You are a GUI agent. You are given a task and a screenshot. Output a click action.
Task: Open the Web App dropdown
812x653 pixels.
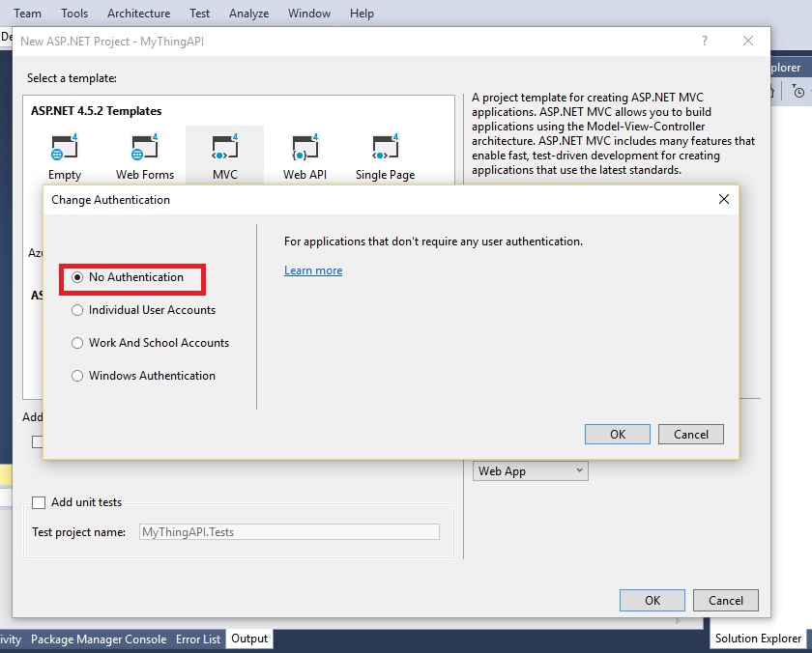[531, 471]
